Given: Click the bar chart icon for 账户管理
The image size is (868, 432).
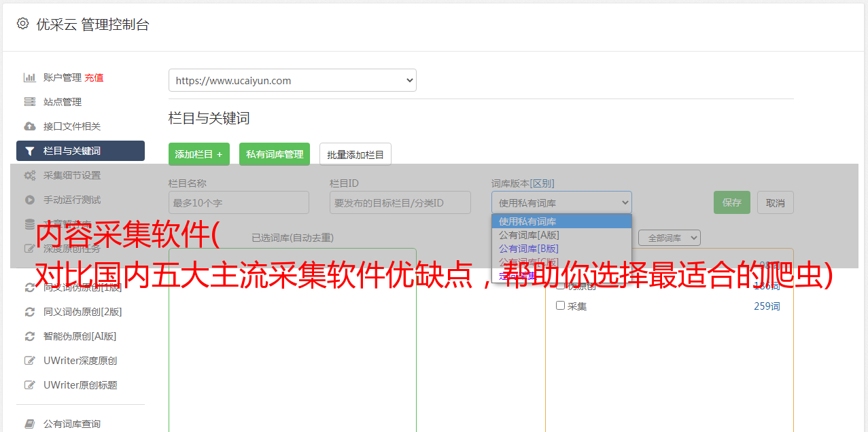Looking at the screenshot, I should click(29, 77).
